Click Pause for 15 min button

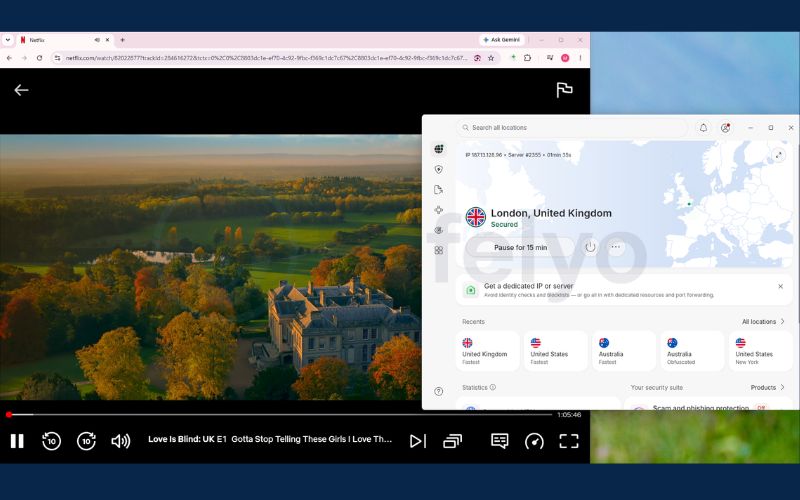click(x=520, y=247)
